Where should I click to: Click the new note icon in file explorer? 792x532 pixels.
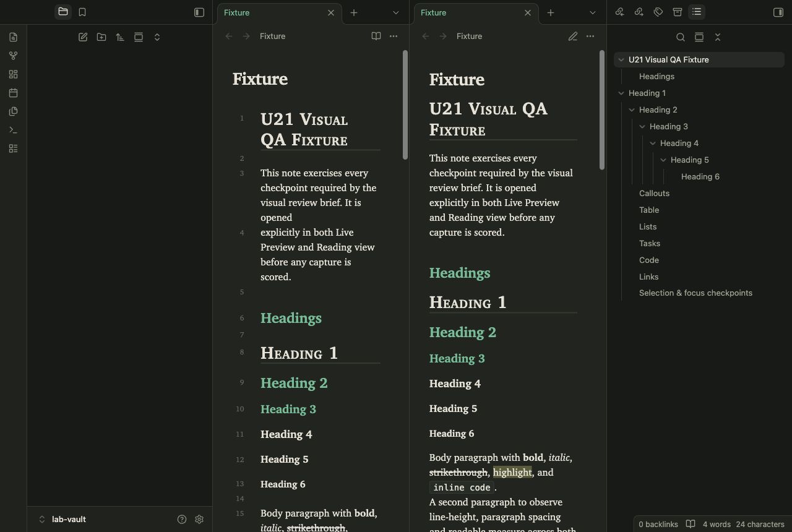pos(83,37)
